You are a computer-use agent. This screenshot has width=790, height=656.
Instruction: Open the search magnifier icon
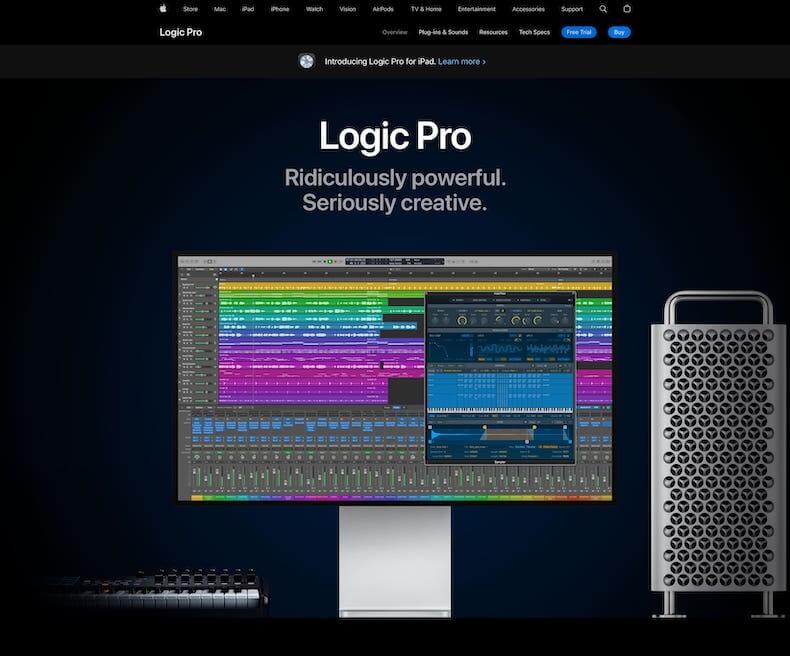[x=603, y=9]
